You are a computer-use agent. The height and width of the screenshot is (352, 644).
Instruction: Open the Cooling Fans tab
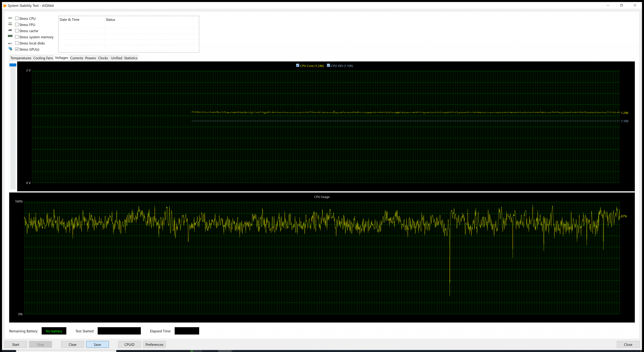pyautogui.click(x=43, y=58)
